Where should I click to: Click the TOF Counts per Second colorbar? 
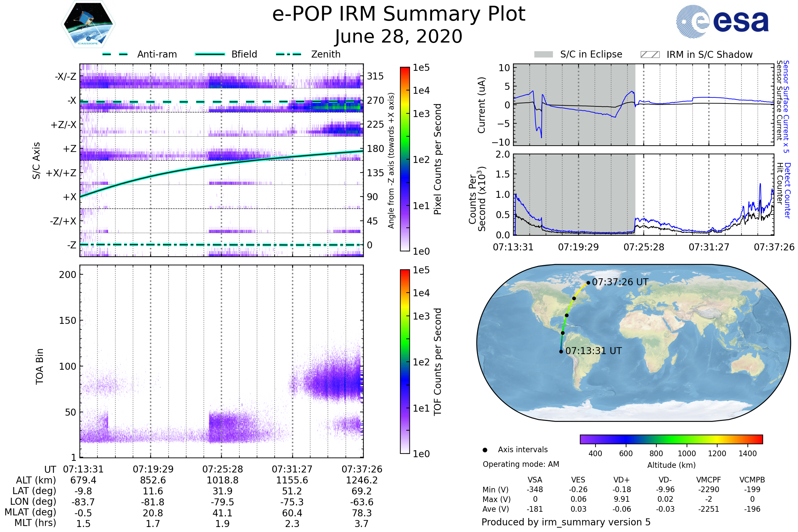pos(405,361)
